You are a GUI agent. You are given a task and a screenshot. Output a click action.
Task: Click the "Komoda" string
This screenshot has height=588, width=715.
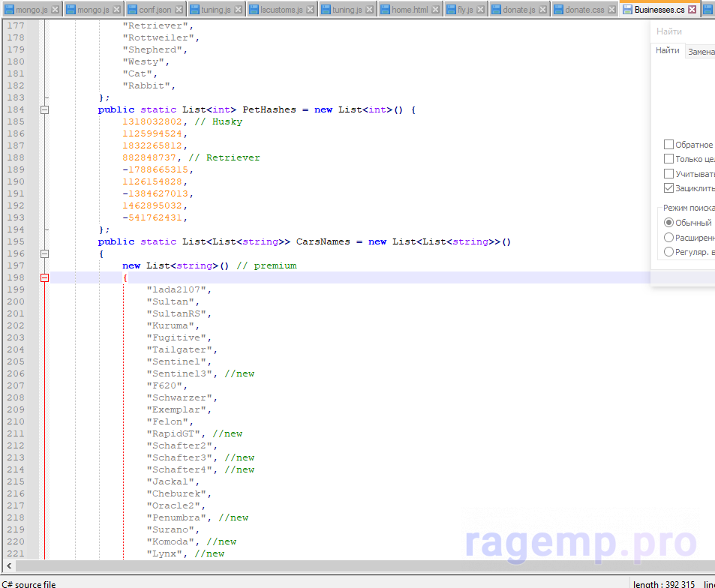click(x=170, y=541)
